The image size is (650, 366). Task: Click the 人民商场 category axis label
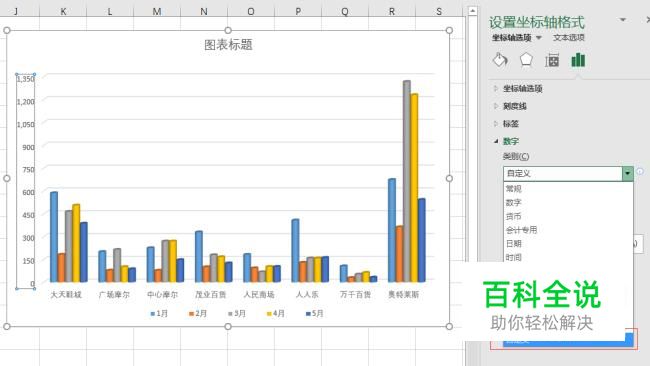pos(259,295)
